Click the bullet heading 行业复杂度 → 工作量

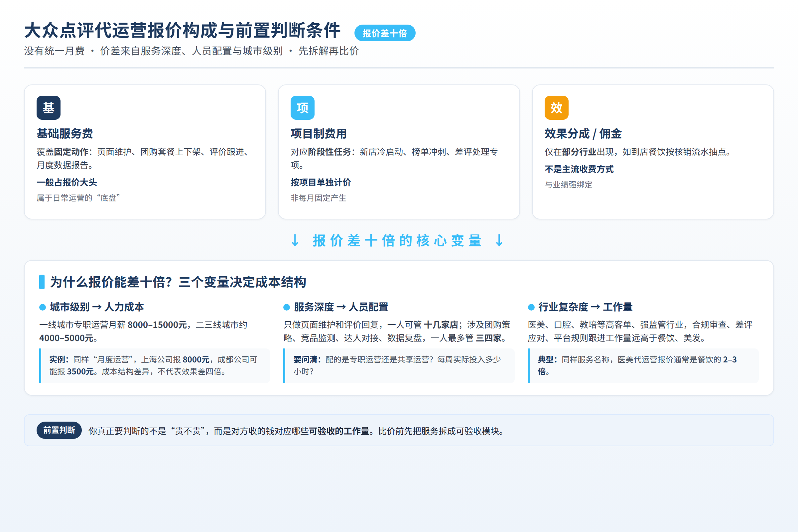585,307
